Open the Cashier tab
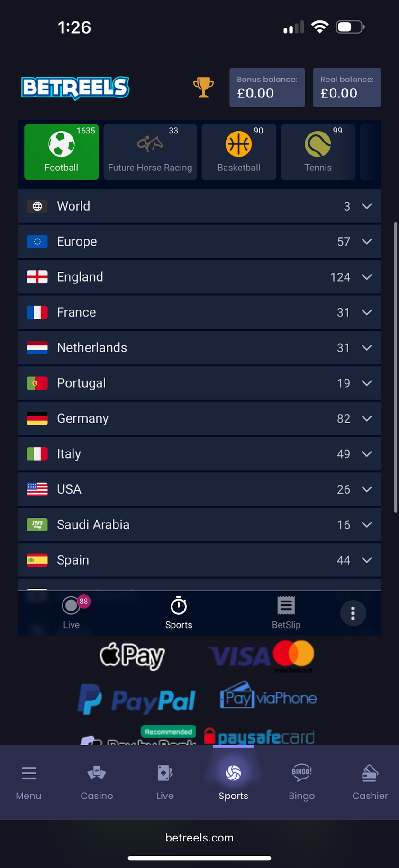 point(370,782)
